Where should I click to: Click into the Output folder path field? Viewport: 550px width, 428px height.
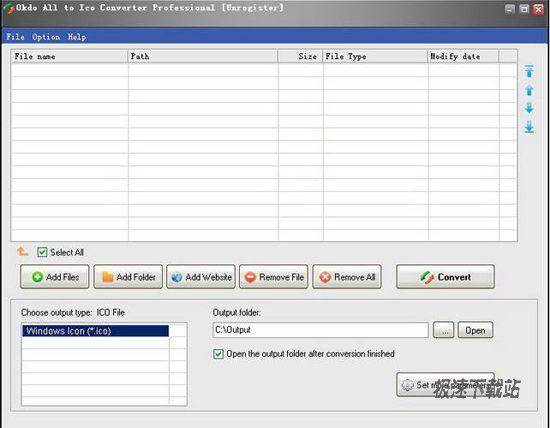click(x=320, y=330)
